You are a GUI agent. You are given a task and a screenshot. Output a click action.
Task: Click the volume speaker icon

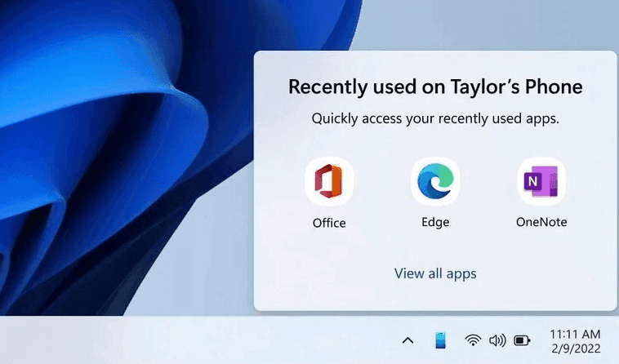pos(497,340)
